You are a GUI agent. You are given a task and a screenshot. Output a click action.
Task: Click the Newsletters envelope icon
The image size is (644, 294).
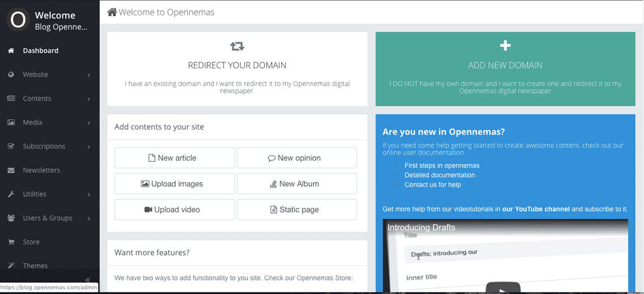[x=11, y=170]
